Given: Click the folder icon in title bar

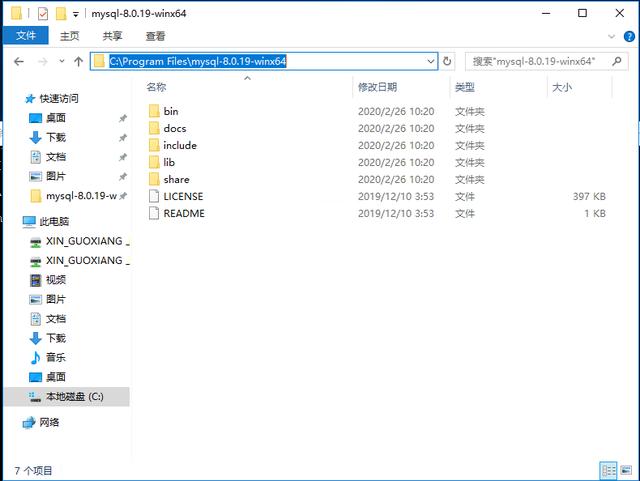Looking at the screenshot, I should [x=16, y=13].
